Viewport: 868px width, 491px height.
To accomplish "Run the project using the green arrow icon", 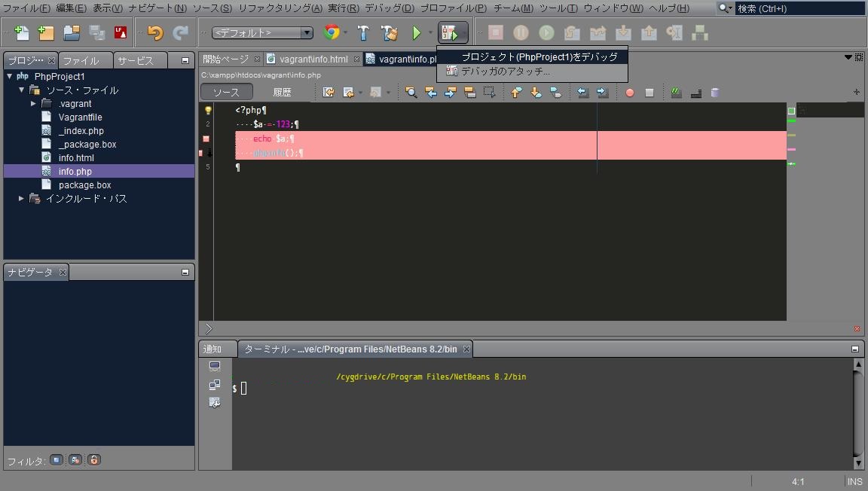I will 418,32.
